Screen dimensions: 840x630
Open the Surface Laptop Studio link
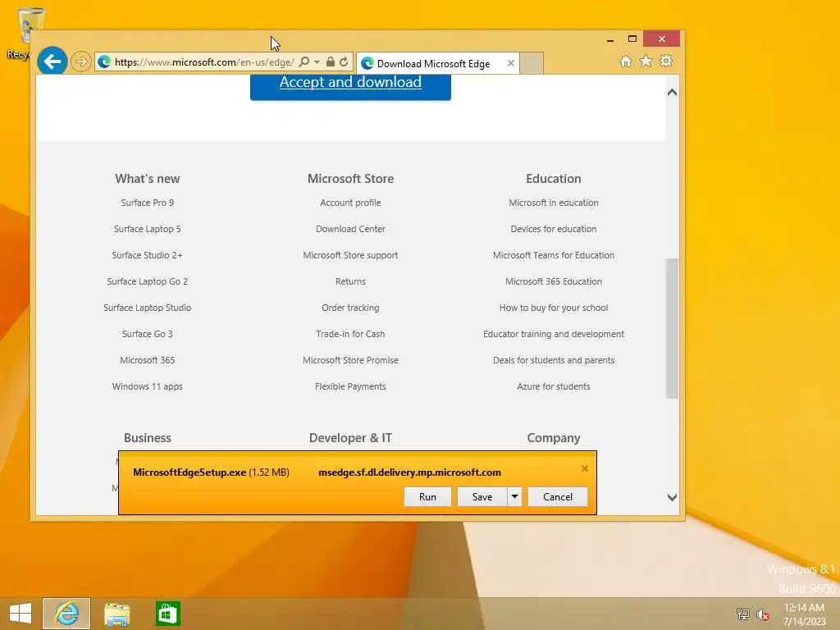click(148, 308)
